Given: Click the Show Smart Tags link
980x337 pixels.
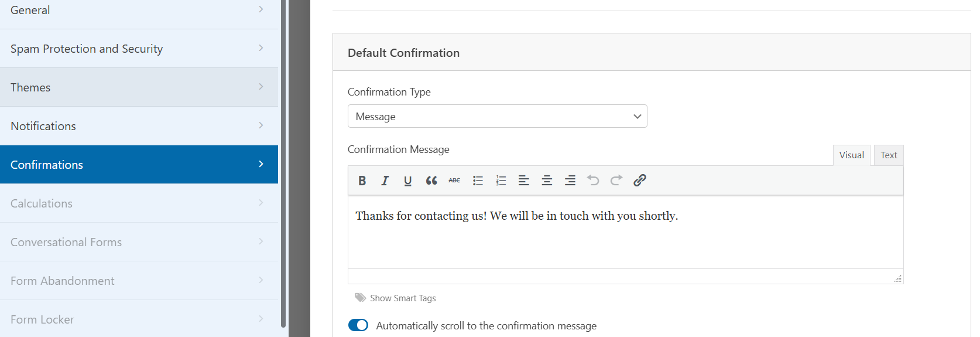Looking at the screenshot, I should pyautogui.click(x=403, y=298).
